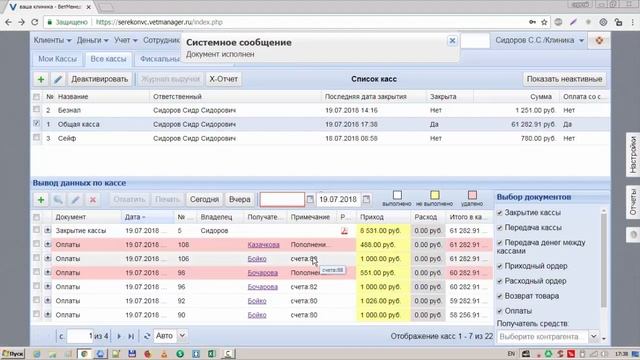Click round icon below Отчеты side tab
Screen dimensions: 640x360
coord(633,235)
